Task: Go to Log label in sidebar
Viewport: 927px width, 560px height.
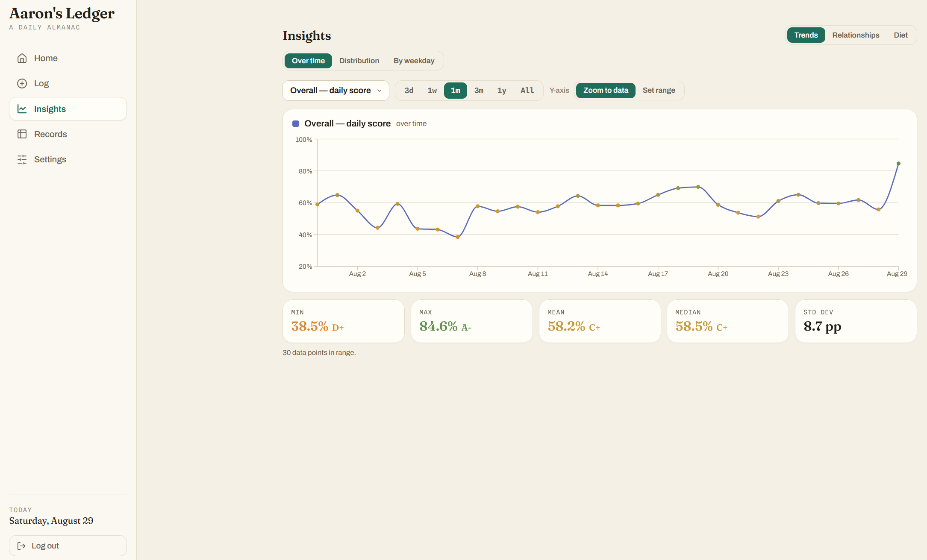Action: tap(41, 83)
